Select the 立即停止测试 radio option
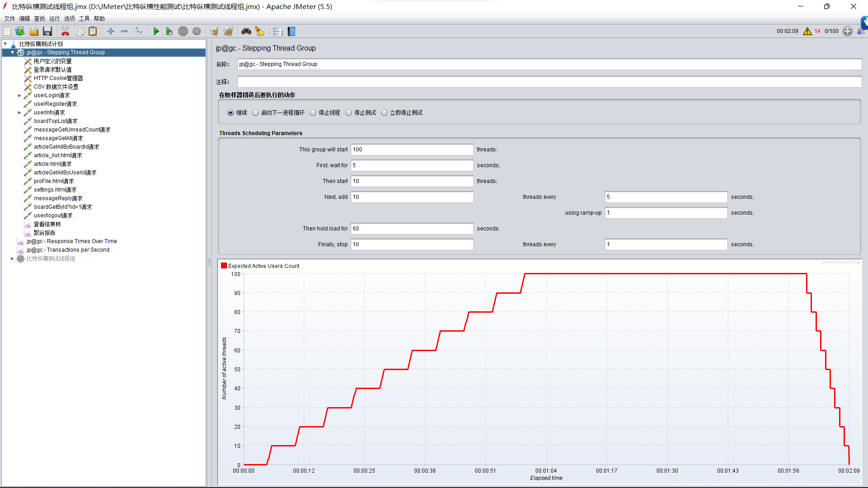 click(384, 113)
